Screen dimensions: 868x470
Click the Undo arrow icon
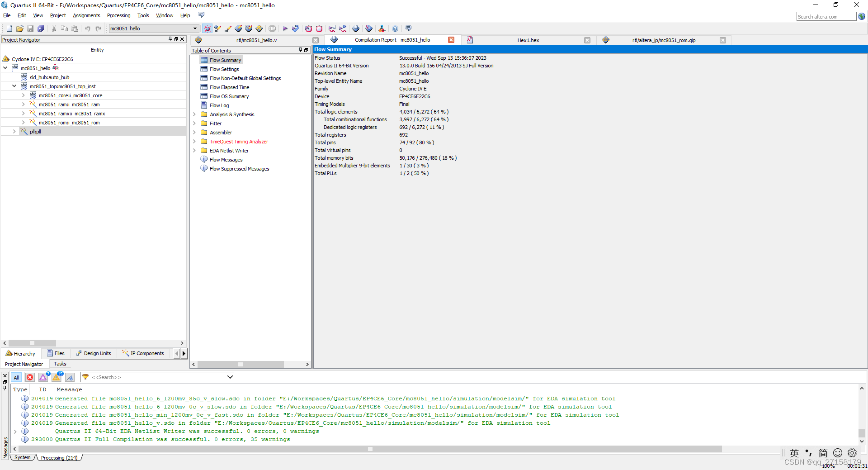(88, 28)
